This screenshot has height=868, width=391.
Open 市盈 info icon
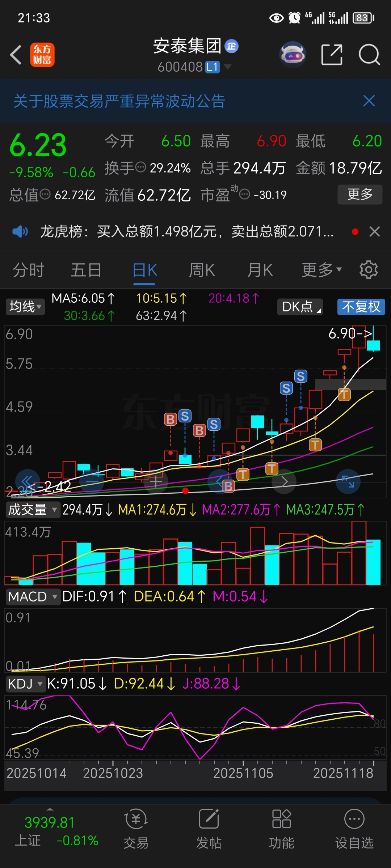[x=245, y=195]
